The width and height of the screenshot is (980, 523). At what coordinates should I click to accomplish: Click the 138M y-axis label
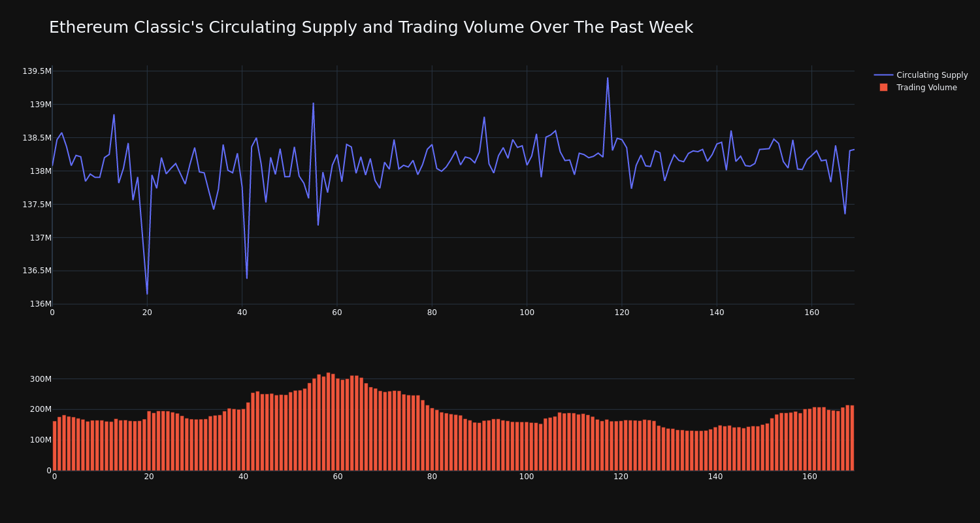pos(41,171)
